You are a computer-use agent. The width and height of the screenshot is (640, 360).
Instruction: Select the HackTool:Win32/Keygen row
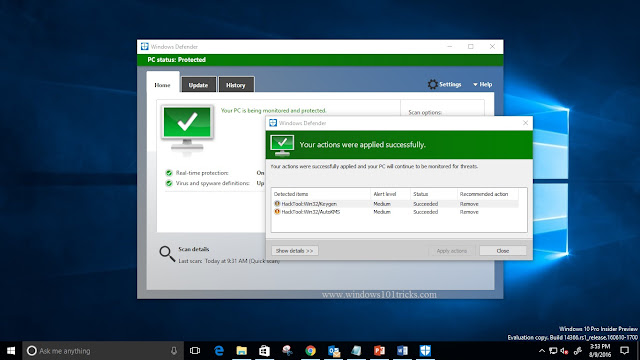pos(396,204)
